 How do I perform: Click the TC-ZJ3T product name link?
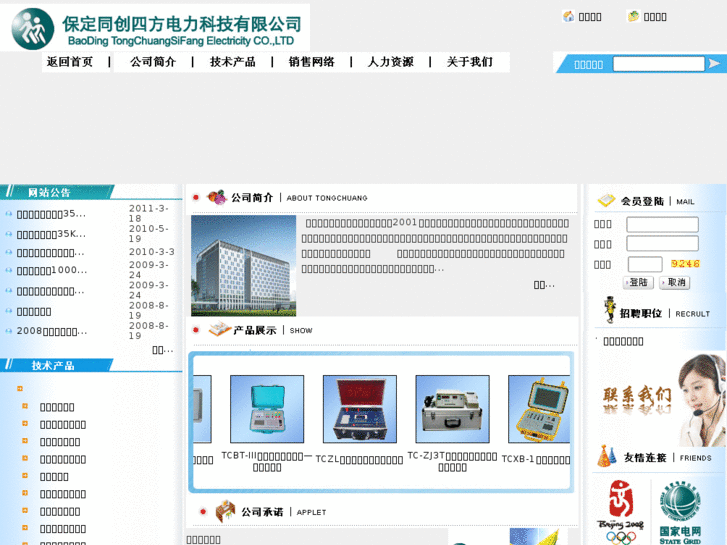[453, 462]
